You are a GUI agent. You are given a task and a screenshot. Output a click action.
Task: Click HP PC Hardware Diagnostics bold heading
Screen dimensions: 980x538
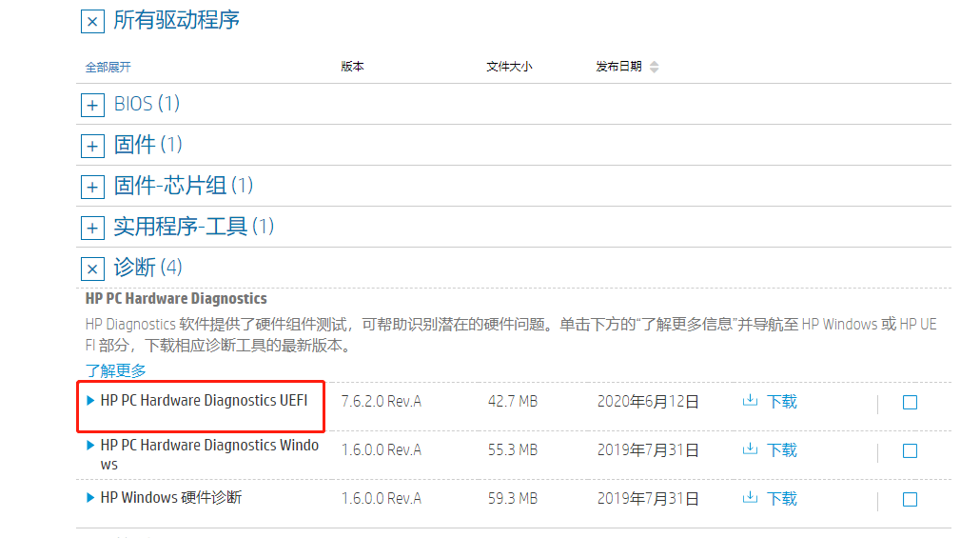[x=176, y=299]
